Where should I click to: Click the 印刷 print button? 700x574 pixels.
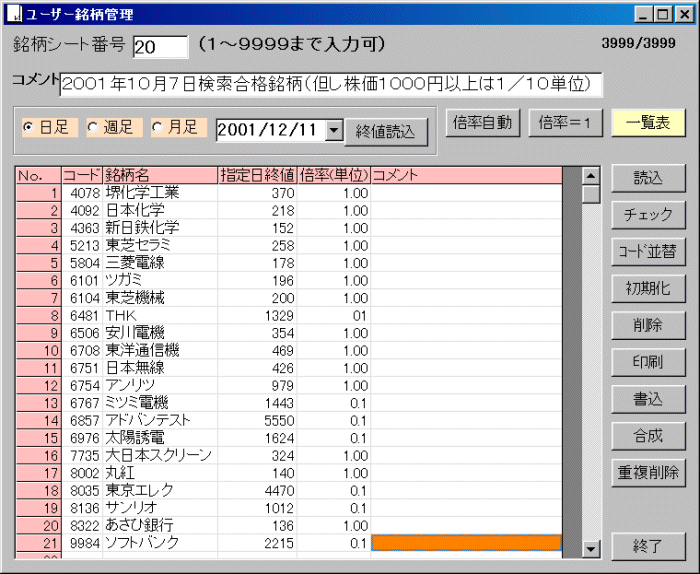coord(648,362)
